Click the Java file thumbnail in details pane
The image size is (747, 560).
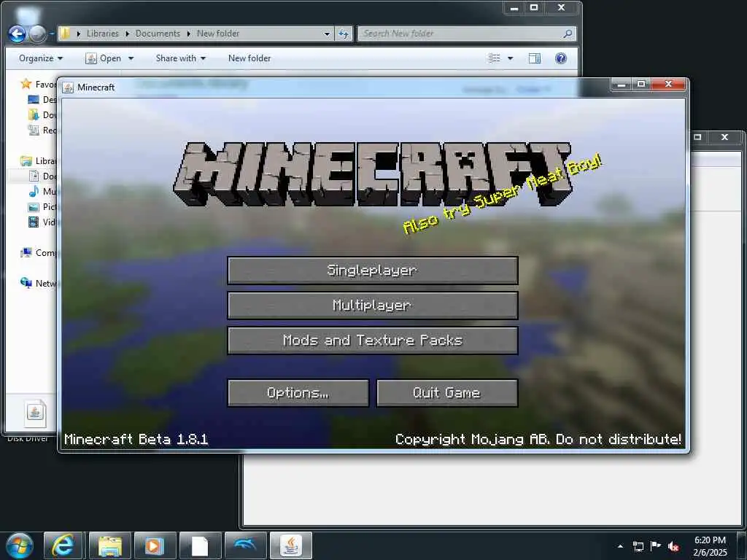point(35,413)
